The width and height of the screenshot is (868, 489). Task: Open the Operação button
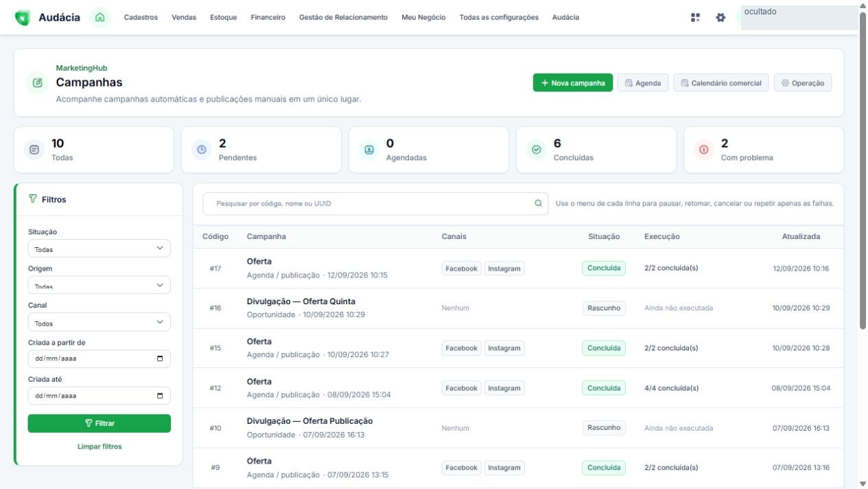803,83
